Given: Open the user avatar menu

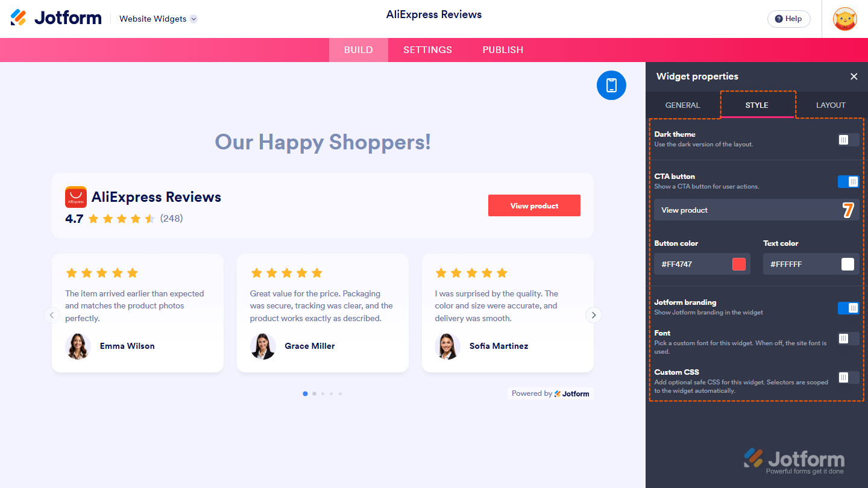Looking at the screenshot, I should pos(844,19).
